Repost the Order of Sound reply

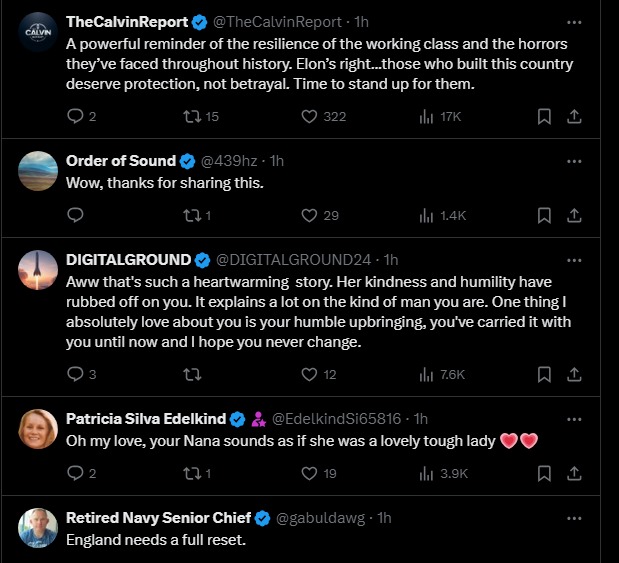(x=188, y=215)
